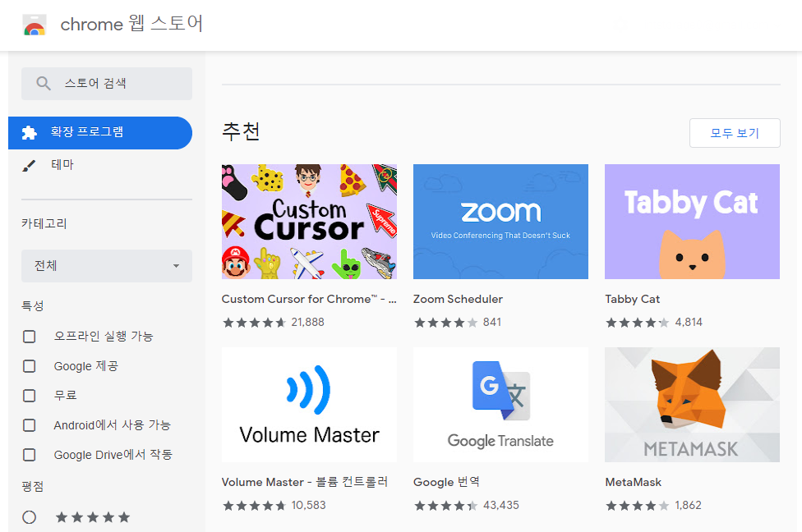802x532 pixels.
Task: Click the Custom Cursor for Chrome title
Action: (309, 299)
